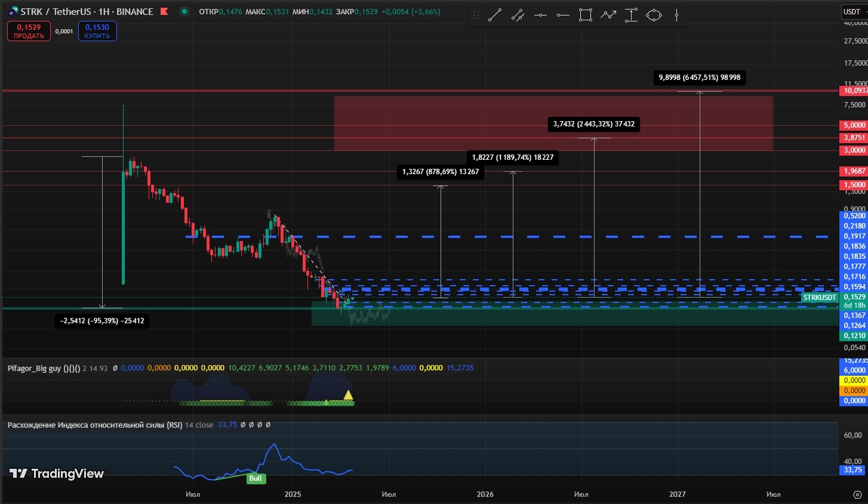Click the 2025 label on time axis

(x=293, y=494)
